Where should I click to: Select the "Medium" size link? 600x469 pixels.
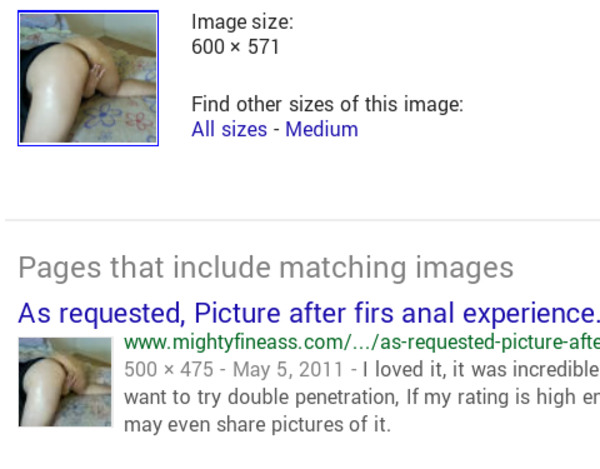[322, 129]
